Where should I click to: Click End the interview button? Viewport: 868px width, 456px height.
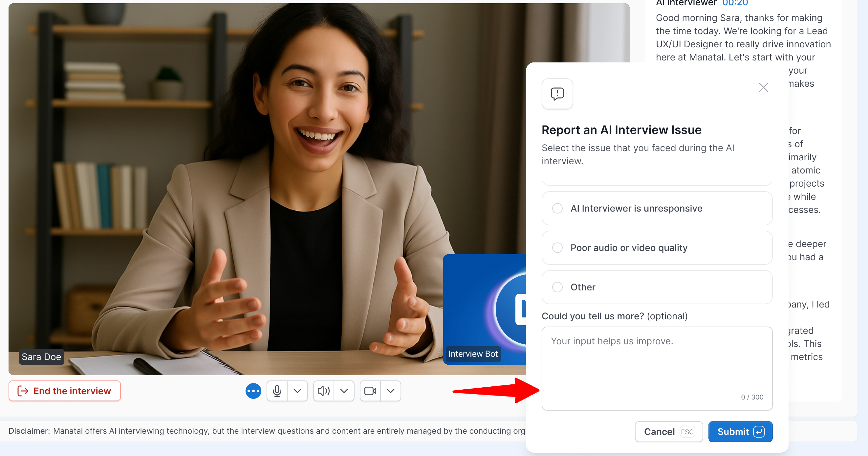[x=65, y=391]
